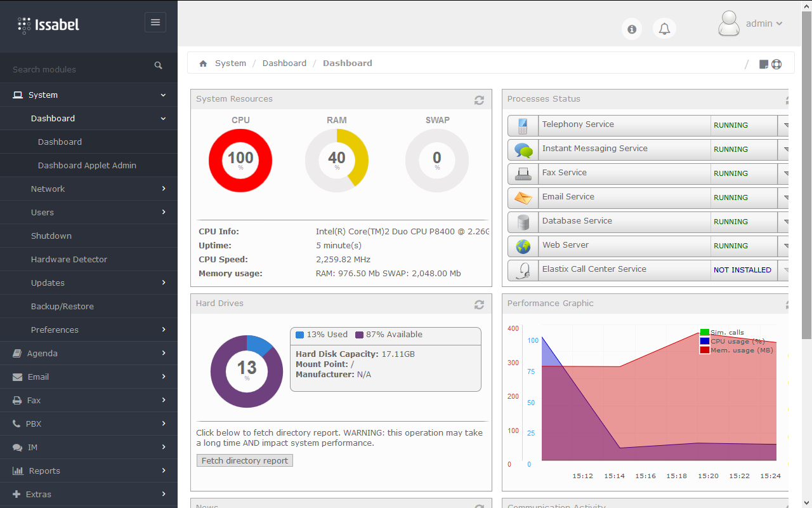Open Web Server actions dropdown arrow
Image resolution: width=812 pixels, height=508 pixels.
[784, 246]
